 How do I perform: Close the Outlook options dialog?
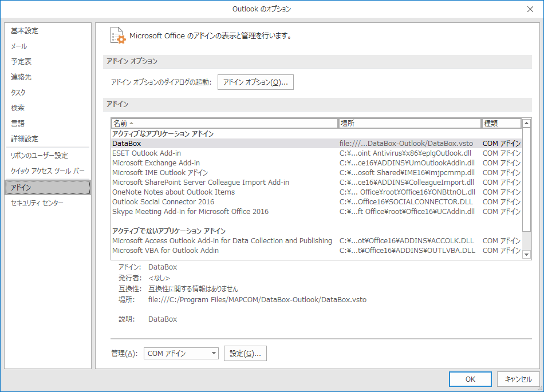(x=530, y=9)
